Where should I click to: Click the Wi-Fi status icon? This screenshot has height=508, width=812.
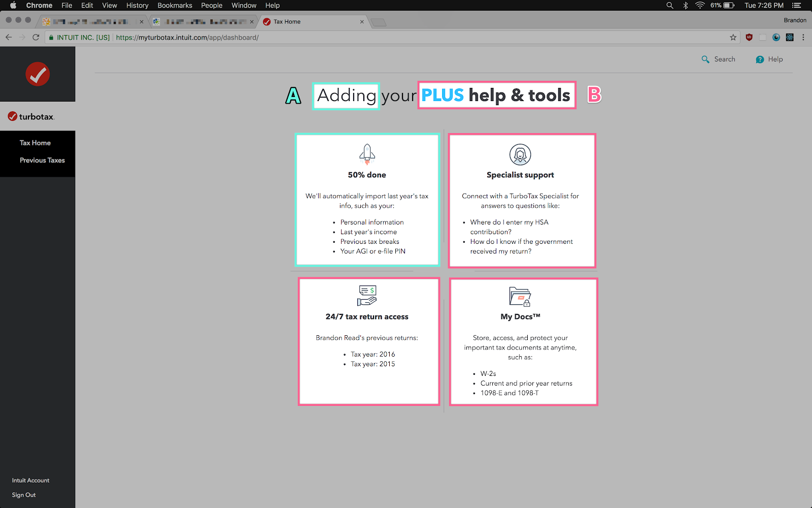point(700,5)
